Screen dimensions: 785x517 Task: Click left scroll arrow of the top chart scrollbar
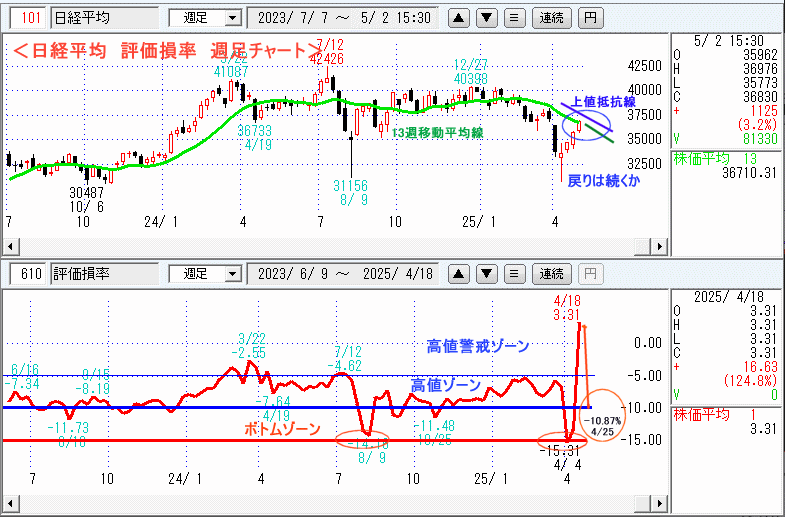[11, 247]
